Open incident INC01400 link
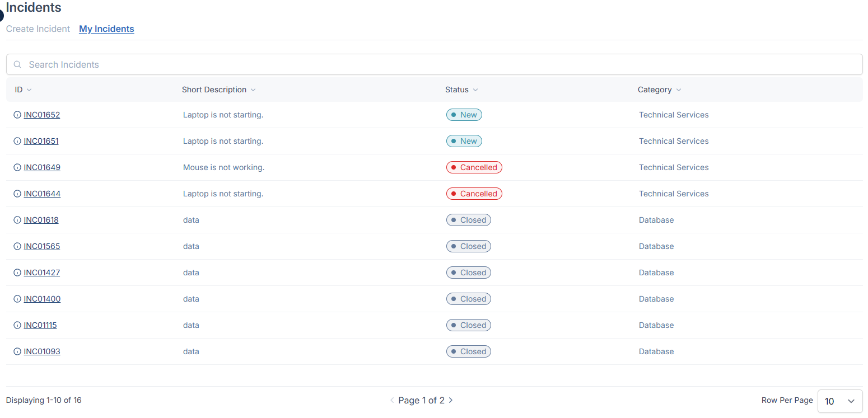Image resolution: width=868 pixels, height=418 pixels. click(42, 299)
